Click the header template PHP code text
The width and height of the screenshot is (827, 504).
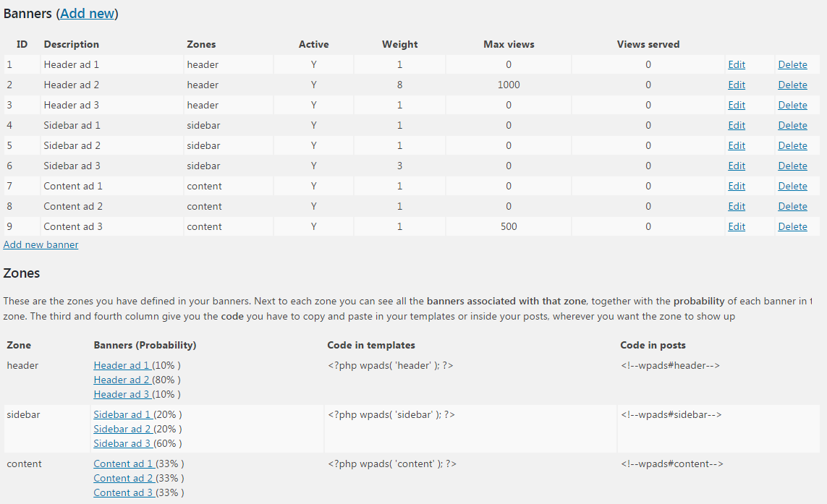coord(390,365)
